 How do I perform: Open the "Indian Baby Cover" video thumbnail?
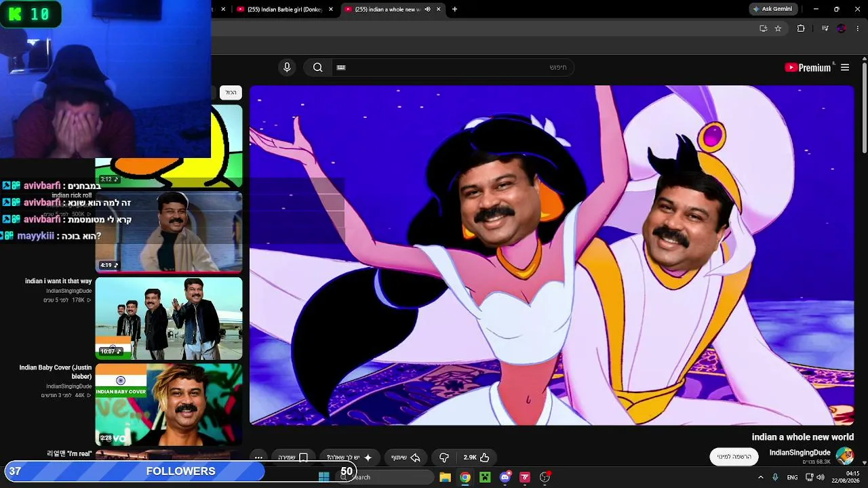tap(168, 404)
